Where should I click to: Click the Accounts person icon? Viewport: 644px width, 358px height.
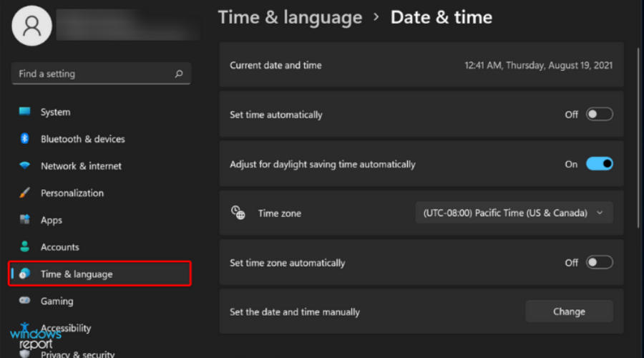coord(25,247)
